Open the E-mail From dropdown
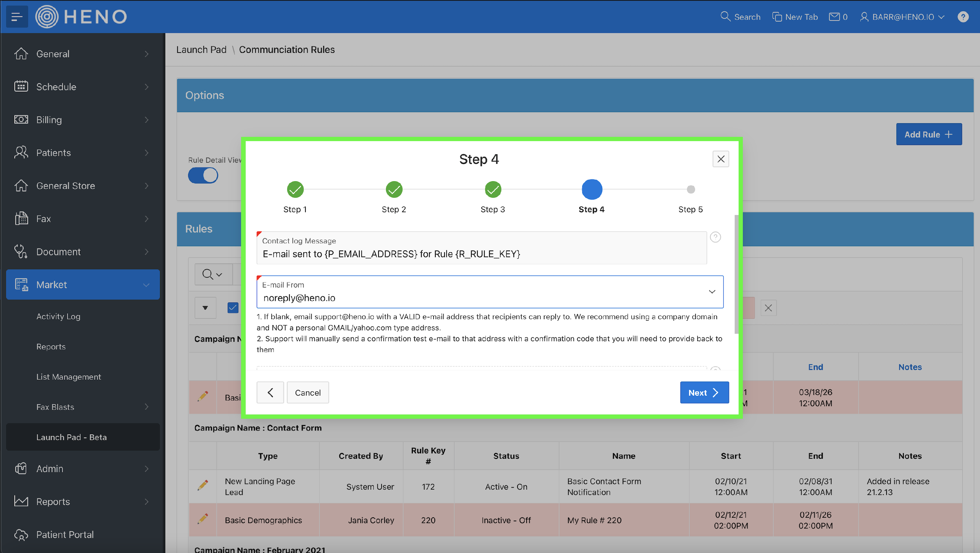Screen dimensions: 980x553 (x=712, y=292)
